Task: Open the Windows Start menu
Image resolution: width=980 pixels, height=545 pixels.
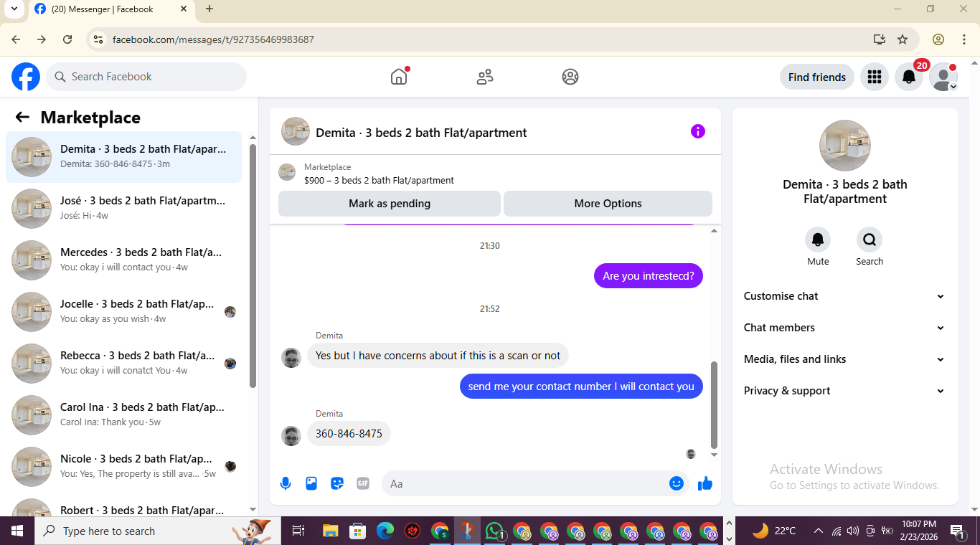Action: coord(17,531)
